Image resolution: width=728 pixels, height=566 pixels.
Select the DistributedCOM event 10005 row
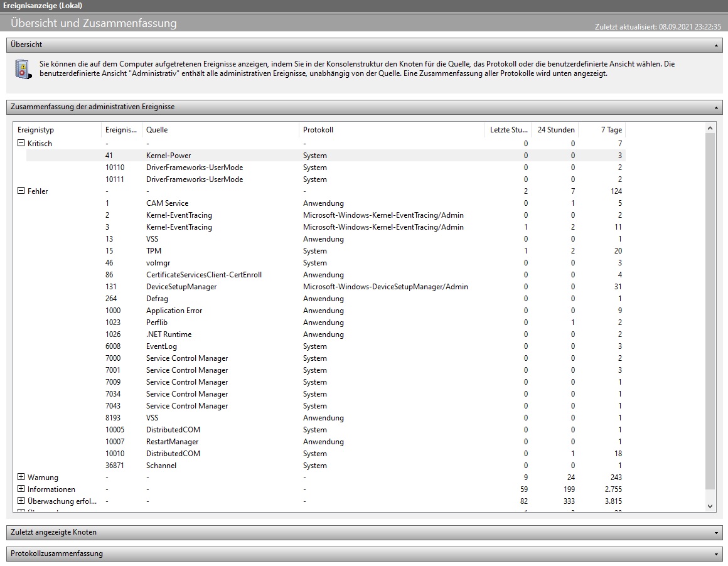tap(326, 429)
